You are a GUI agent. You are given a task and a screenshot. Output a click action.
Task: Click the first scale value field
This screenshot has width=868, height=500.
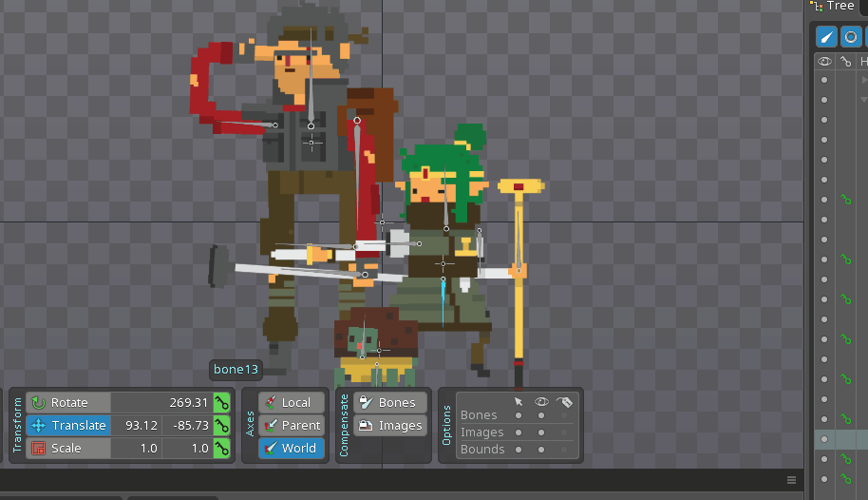[x=137, y=448]
